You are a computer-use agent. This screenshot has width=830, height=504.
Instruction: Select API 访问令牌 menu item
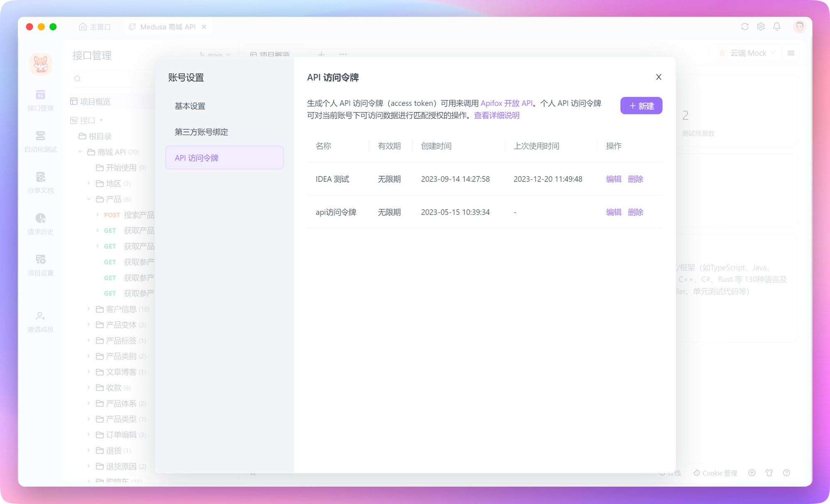225,158
